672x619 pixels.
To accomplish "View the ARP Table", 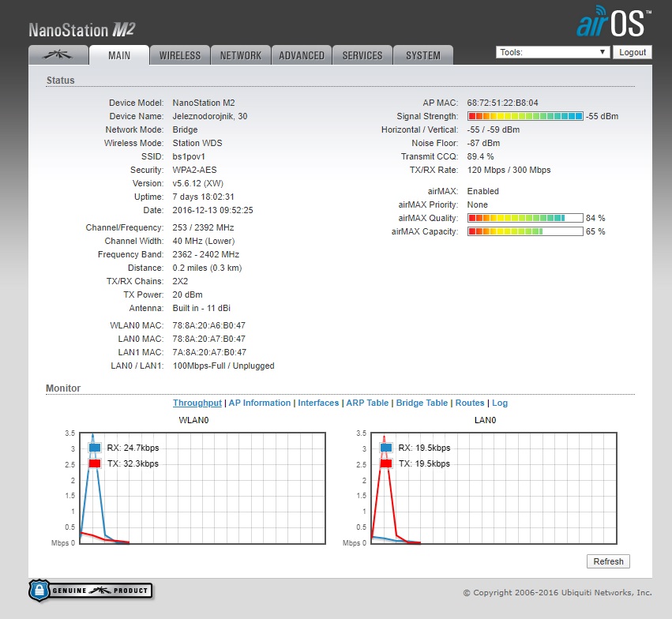I will (x=367, y=403).
